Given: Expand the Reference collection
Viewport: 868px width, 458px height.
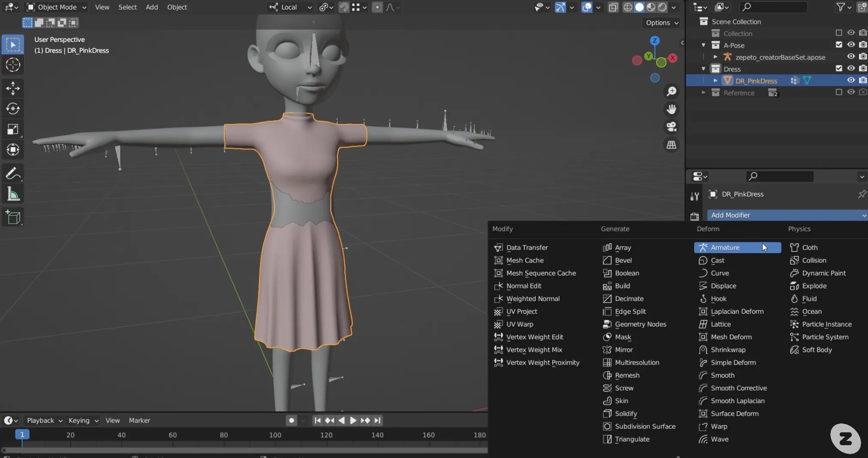Looking at the screenshot, I should (x=703, y=92).
